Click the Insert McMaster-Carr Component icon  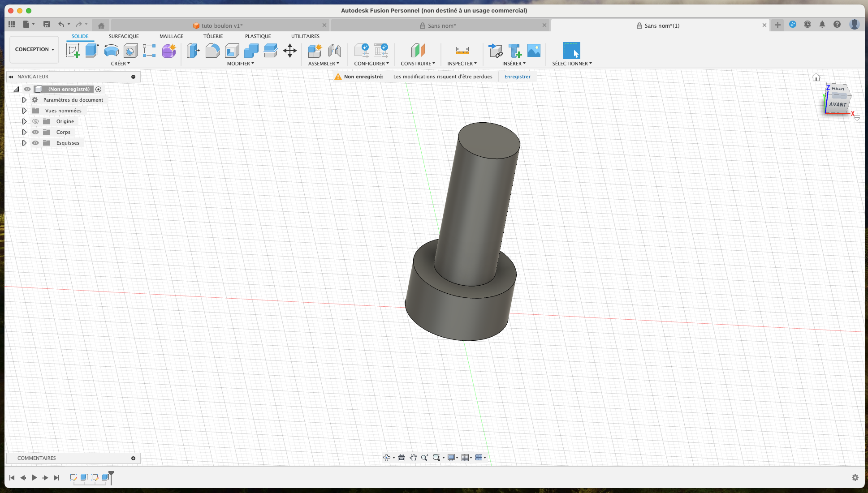coord(515,51)
